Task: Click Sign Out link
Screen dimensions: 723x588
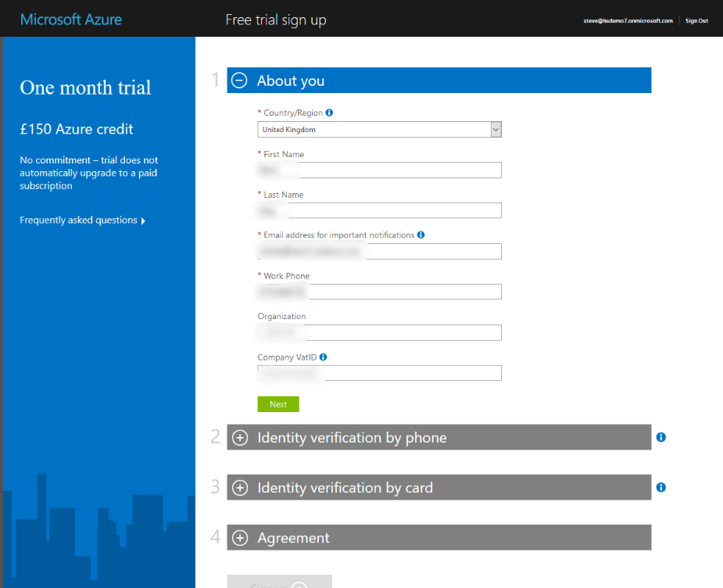Action: [696, 21]
